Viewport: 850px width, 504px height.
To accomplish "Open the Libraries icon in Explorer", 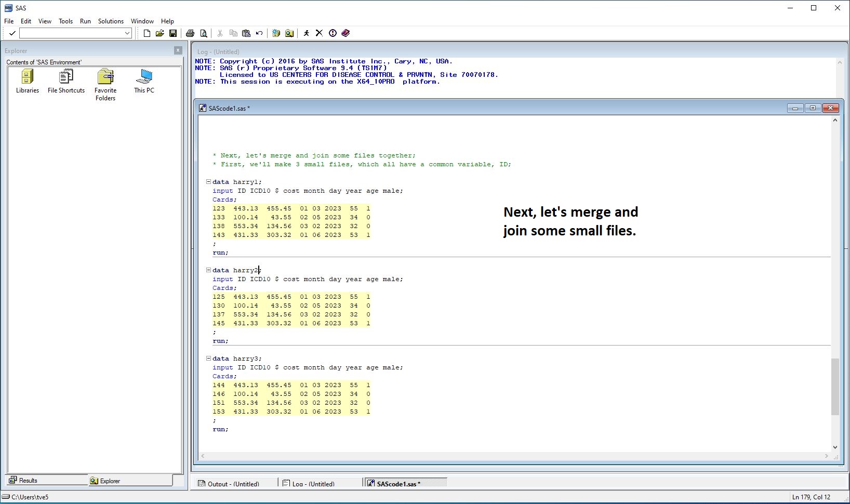I will pyautogui.click(x=28, y=82).
